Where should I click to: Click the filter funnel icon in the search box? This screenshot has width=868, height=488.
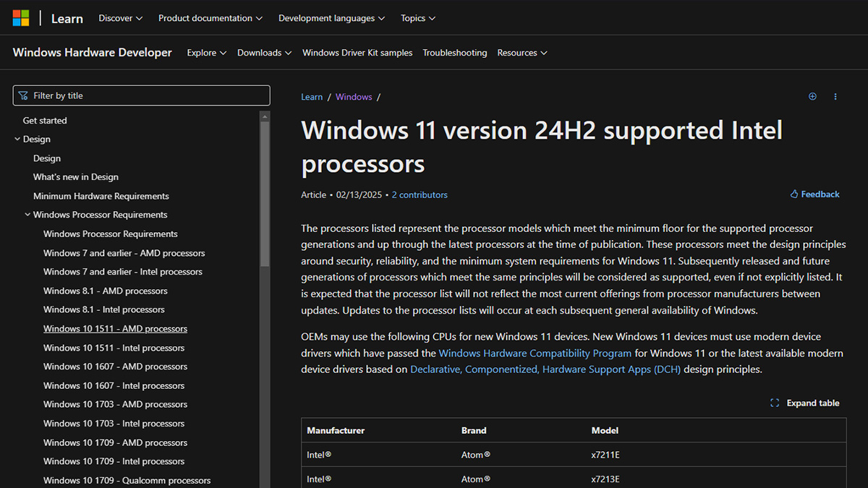(x=24, y=95)
